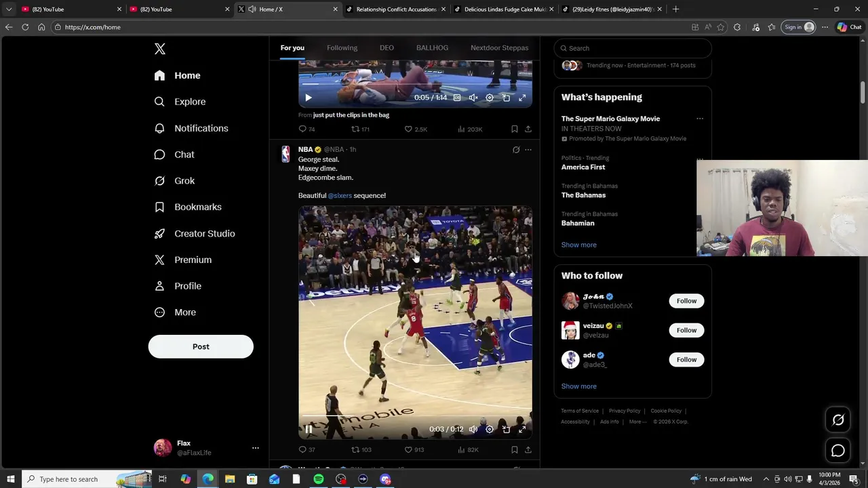Open NBA video settings gear

point(490,429)
